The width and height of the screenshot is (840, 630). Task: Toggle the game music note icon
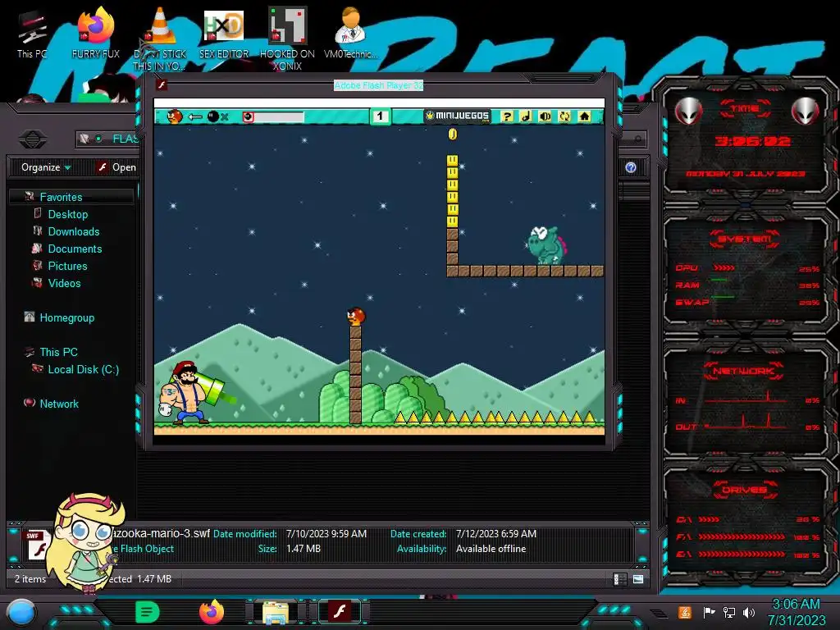[x=526, y=116]
